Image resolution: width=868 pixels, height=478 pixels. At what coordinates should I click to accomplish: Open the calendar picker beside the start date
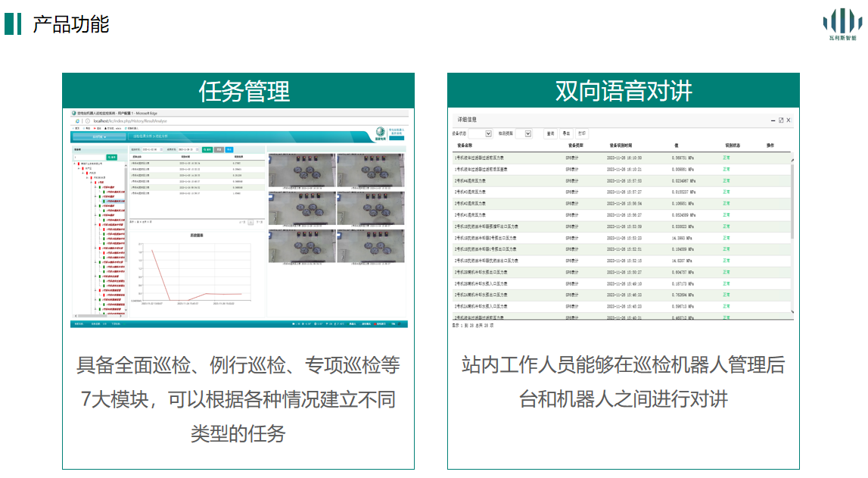pyautogui.click(x=161, y=149)
